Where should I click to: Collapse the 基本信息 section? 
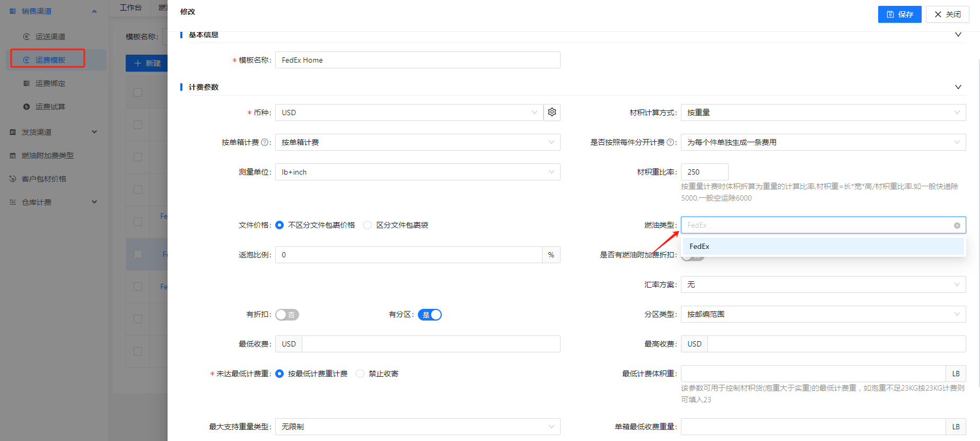click(958, 34)
